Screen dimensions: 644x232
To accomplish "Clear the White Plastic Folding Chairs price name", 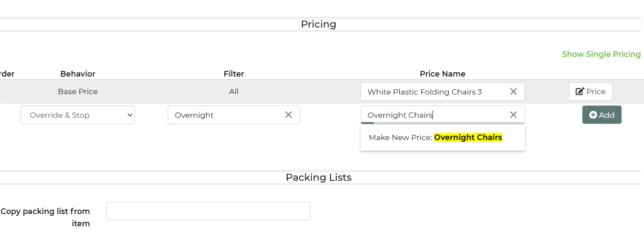I will tap(514, 91).
